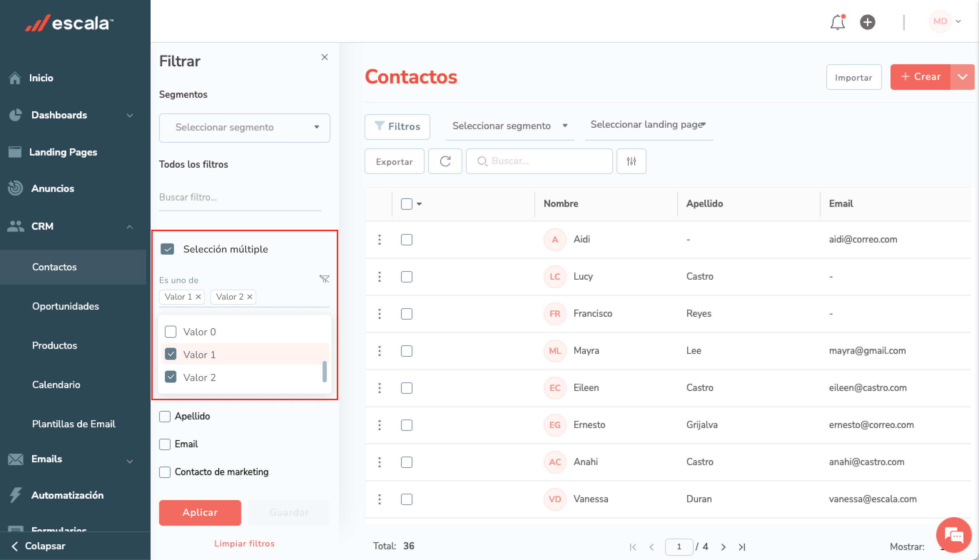
Task: Click the Filtros button
Action: (397, 127)
